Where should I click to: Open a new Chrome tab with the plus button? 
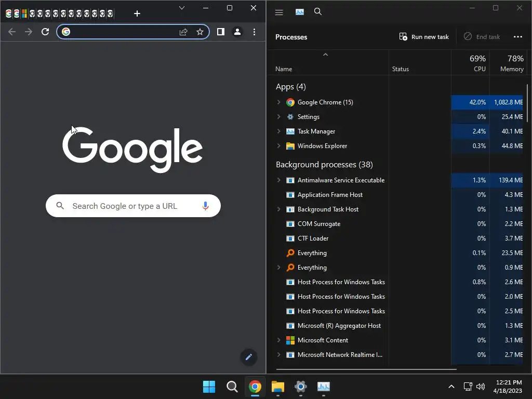tap(137, 13)
